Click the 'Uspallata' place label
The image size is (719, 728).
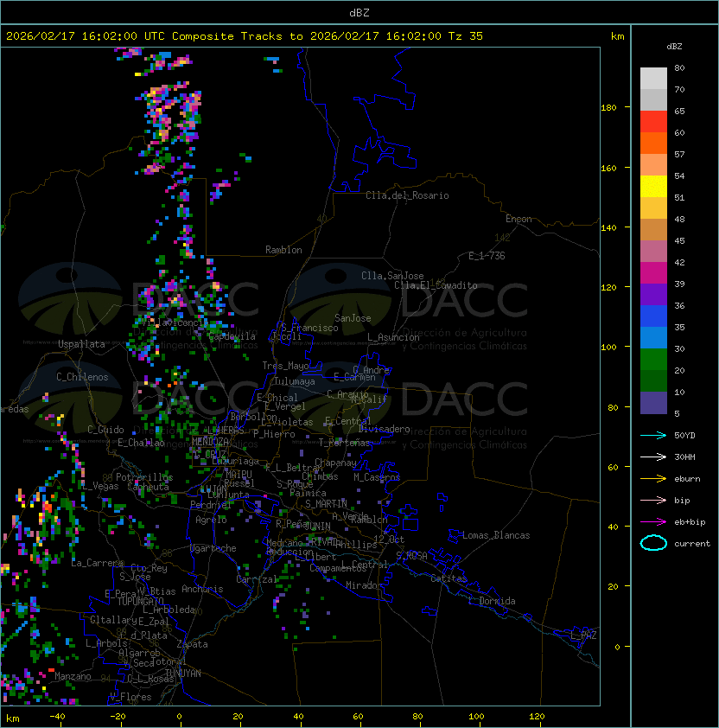(81, 344)
